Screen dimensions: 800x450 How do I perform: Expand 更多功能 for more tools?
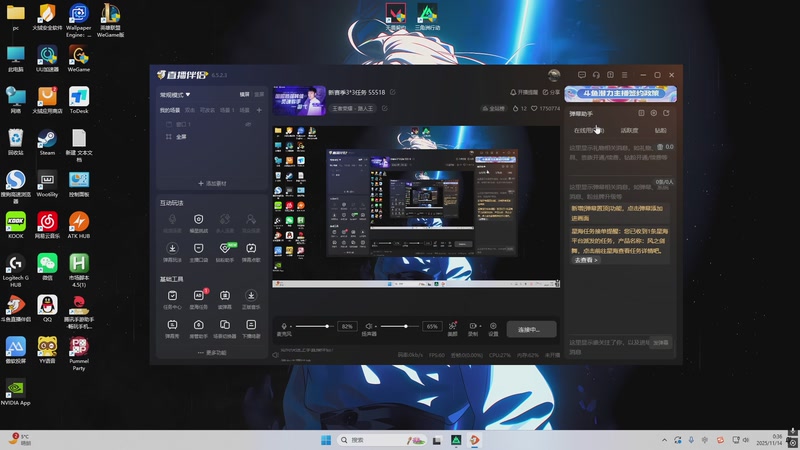[212, 353]
